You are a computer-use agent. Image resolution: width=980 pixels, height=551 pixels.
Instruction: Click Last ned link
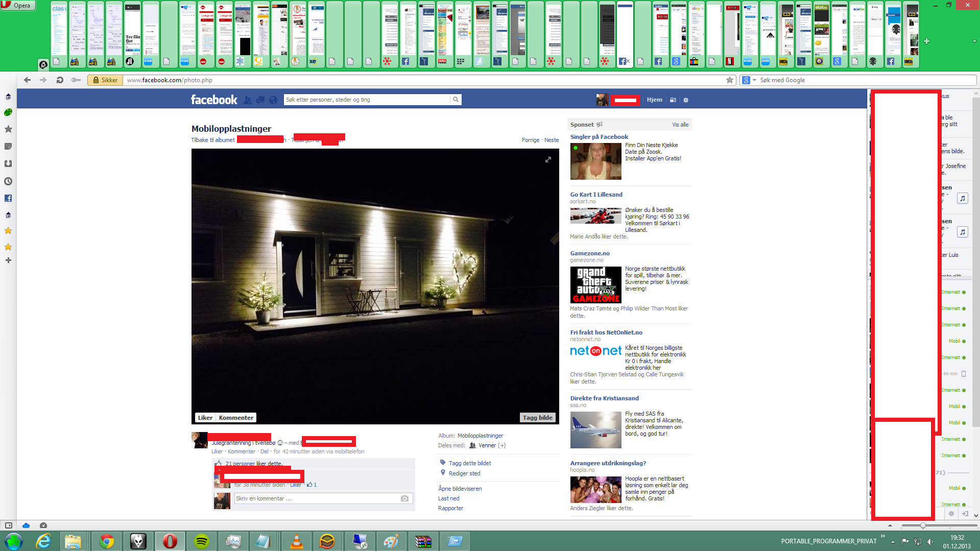[x=448, y=498]
